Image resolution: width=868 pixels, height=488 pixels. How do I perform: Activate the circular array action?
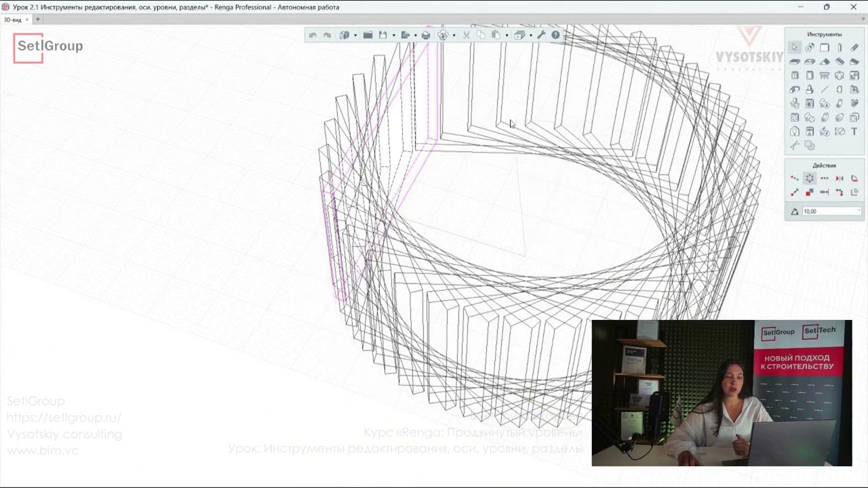(x=810, y=178)
